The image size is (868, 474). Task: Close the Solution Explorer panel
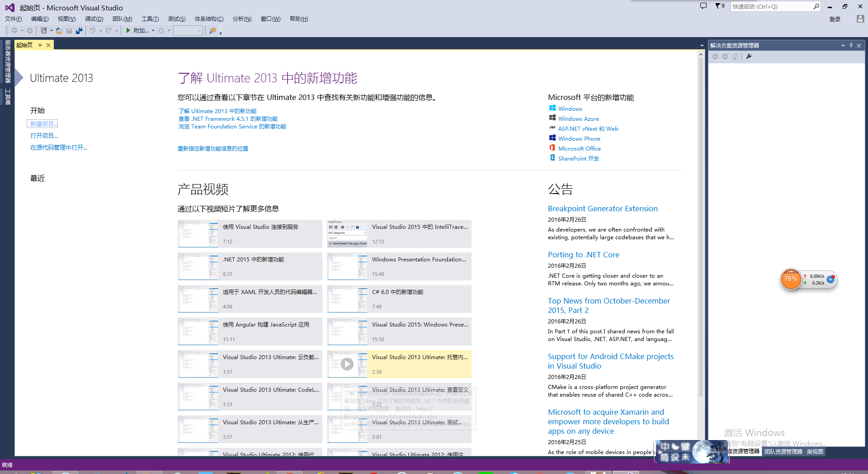pos(859,45)
